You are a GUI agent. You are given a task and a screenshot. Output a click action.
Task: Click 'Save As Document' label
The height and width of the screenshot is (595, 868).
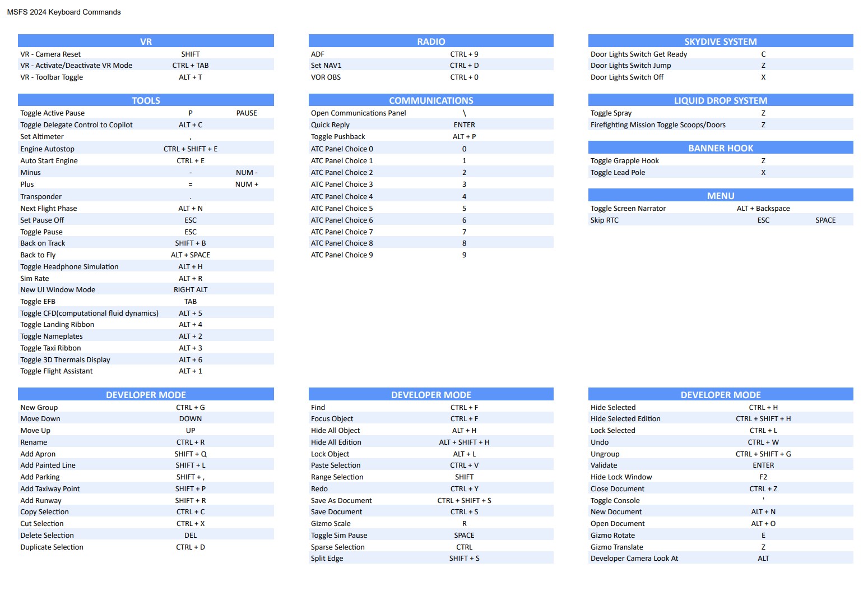pos(341,501)
